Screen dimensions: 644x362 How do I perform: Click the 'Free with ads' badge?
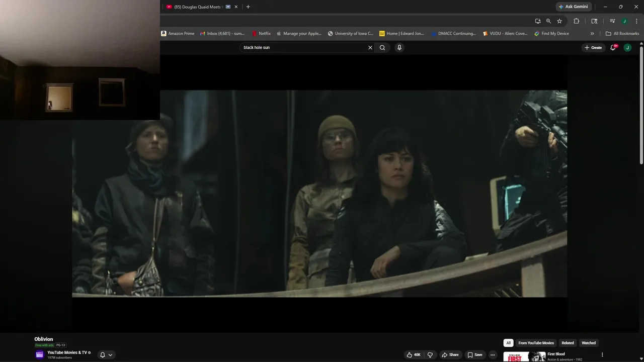tap(44, 345)
